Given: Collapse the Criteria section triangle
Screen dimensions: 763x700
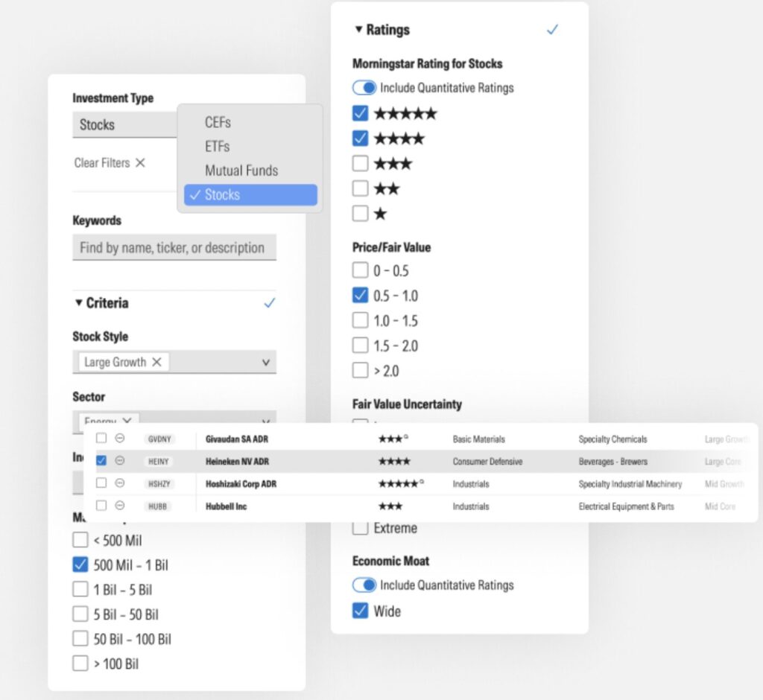Looking at the screenshot, I should point(78,302).
